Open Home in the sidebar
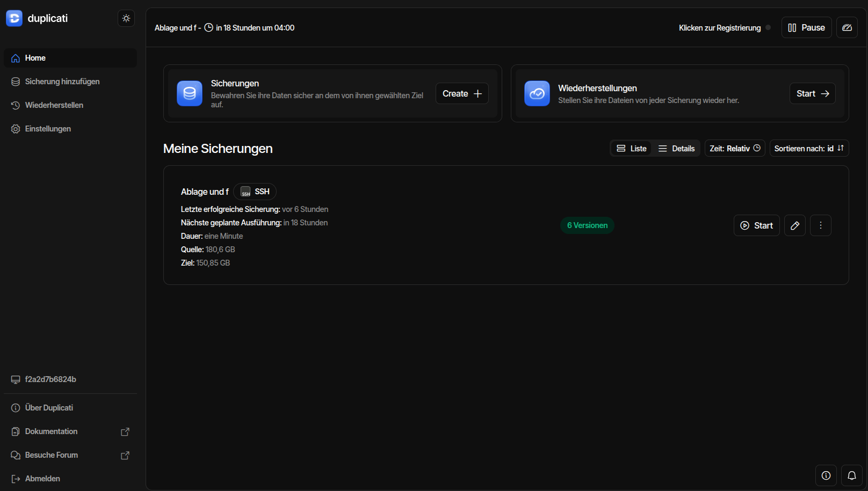Screen dimensions: 868x491 point(70,58)
